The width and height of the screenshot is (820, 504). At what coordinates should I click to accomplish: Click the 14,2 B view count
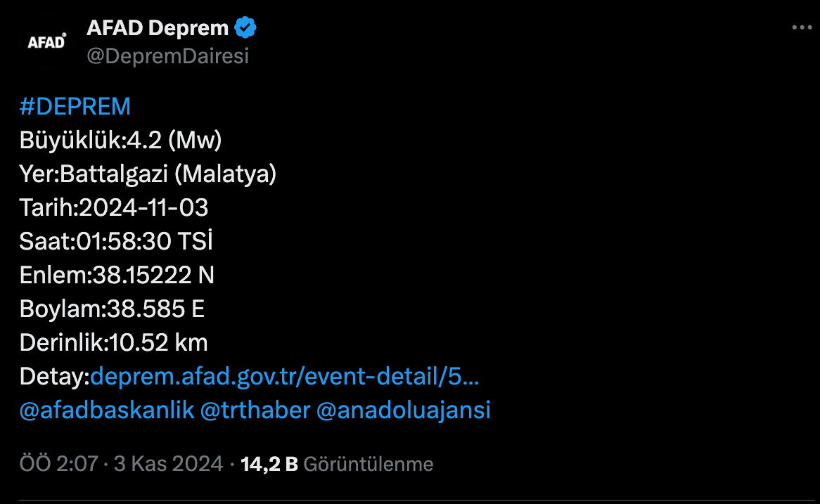[269, 464]
